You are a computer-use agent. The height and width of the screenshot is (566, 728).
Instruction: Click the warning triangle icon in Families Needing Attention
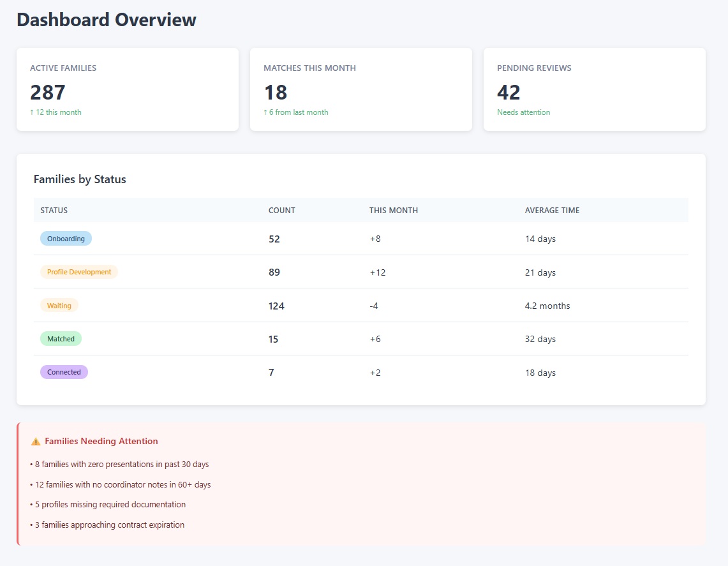[x=35, y=440]
